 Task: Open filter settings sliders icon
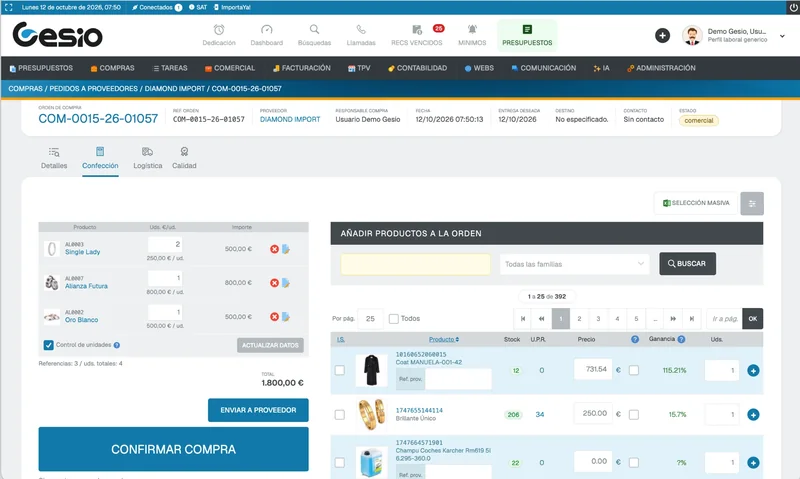[x=752, y=204]
